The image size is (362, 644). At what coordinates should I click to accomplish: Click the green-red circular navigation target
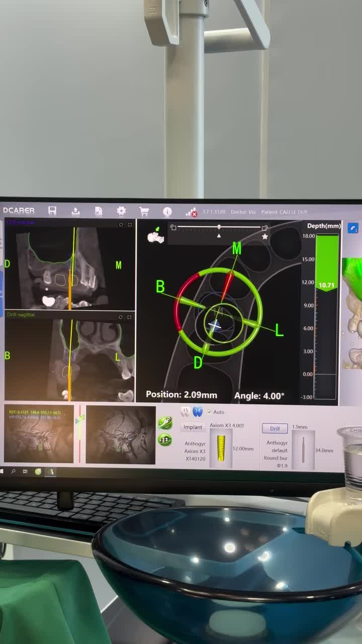(218, 312)
